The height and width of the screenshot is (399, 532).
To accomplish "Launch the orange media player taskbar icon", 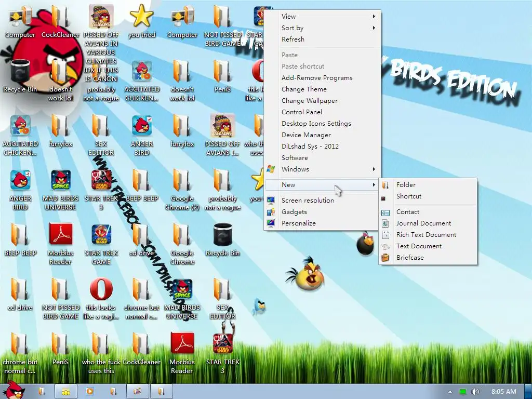I will point(90,392).
